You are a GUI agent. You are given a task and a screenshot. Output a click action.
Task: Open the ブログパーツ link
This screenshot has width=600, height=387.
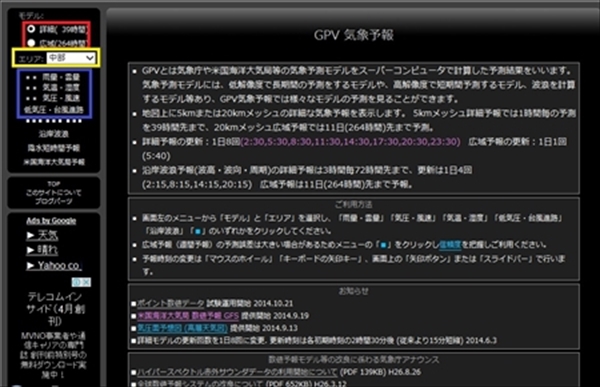(54, 201)
